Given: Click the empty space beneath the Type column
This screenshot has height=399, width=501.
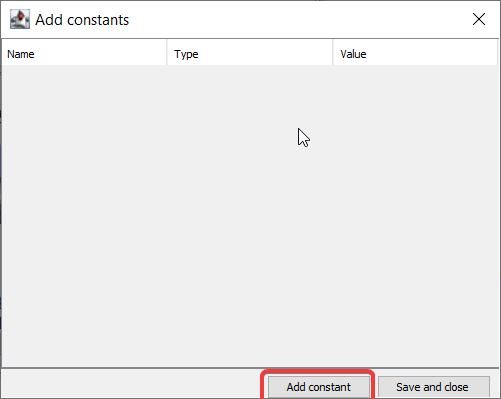Looking at the screenshot, I should click(250, 216).
